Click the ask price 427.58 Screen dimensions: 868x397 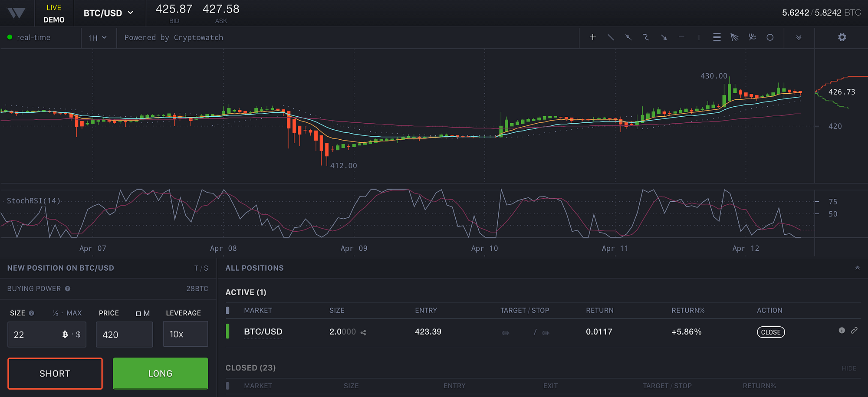click(x=221, y=9)
